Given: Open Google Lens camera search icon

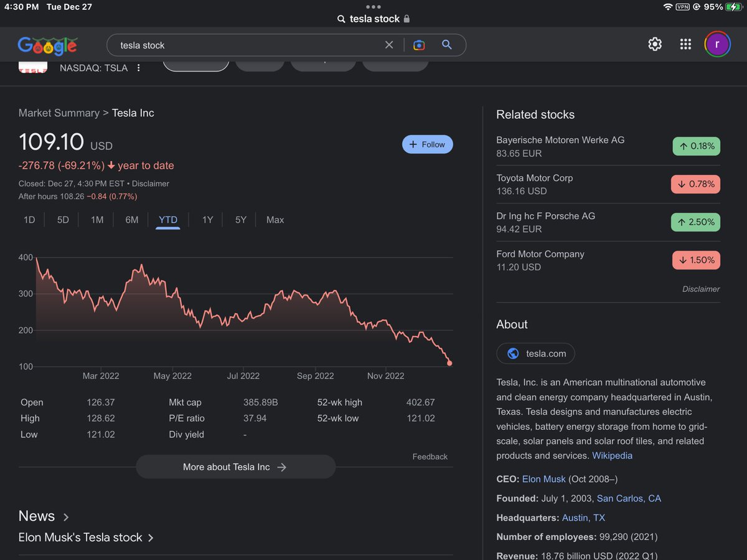Looking at the screenshot, I should [419, 45].
